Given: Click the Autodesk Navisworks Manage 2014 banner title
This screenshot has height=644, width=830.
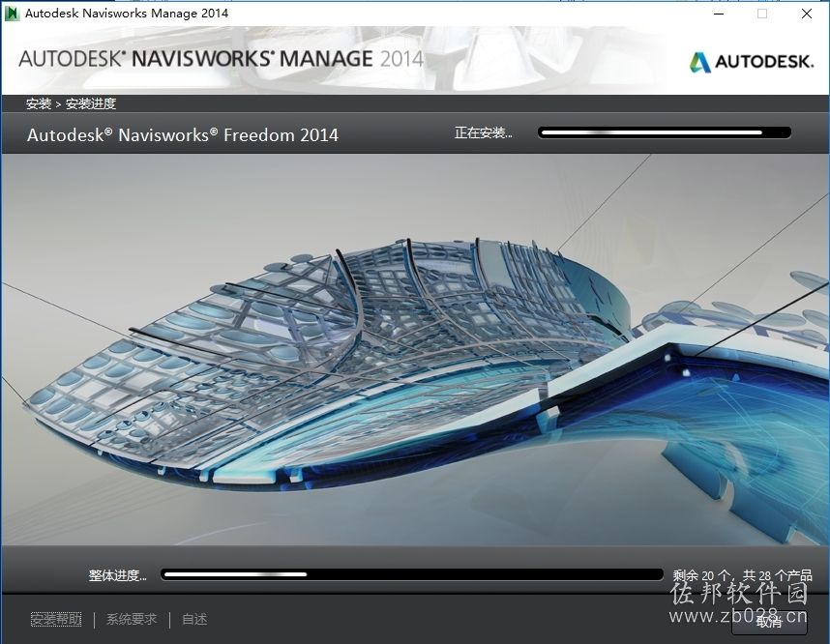Looking at the screenshot, I should pyautogui.click(x=221, y=59).
